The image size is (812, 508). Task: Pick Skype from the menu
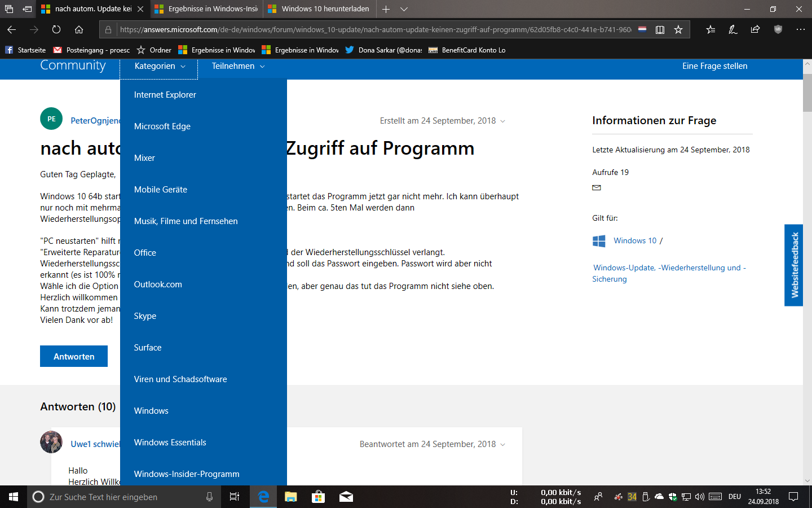click(204, 316)
